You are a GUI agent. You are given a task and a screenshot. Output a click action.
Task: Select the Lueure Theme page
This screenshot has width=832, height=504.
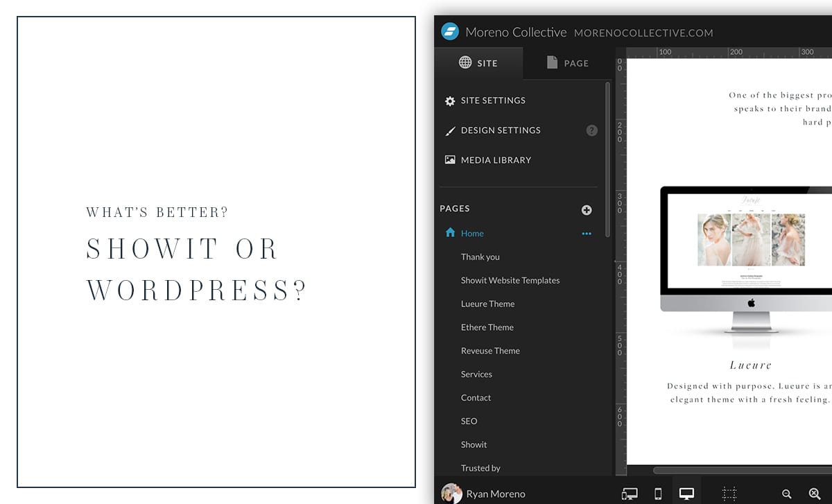pos(487,304)
